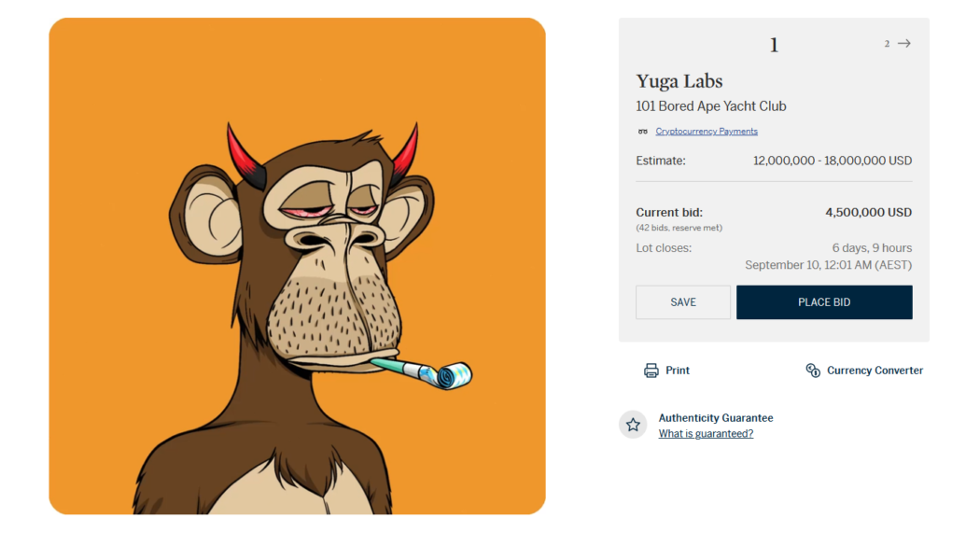Click the current lot number 1
Viewport: 980px width, 560px height.
pos(774,45)
